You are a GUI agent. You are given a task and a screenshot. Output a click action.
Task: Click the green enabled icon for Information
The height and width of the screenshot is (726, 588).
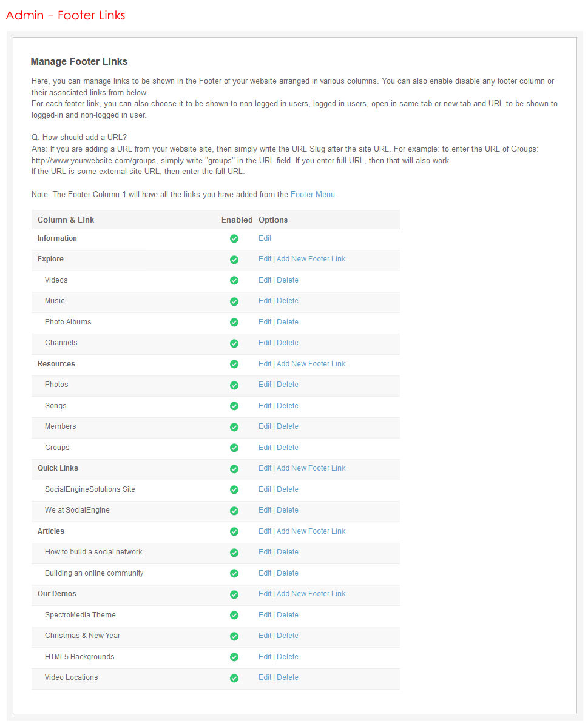(x=234, y=239)
